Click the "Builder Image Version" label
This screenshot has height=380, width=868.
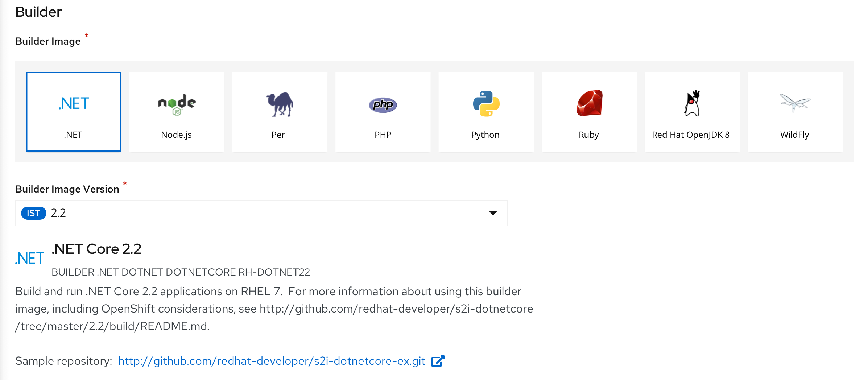[x=67, y=189]
